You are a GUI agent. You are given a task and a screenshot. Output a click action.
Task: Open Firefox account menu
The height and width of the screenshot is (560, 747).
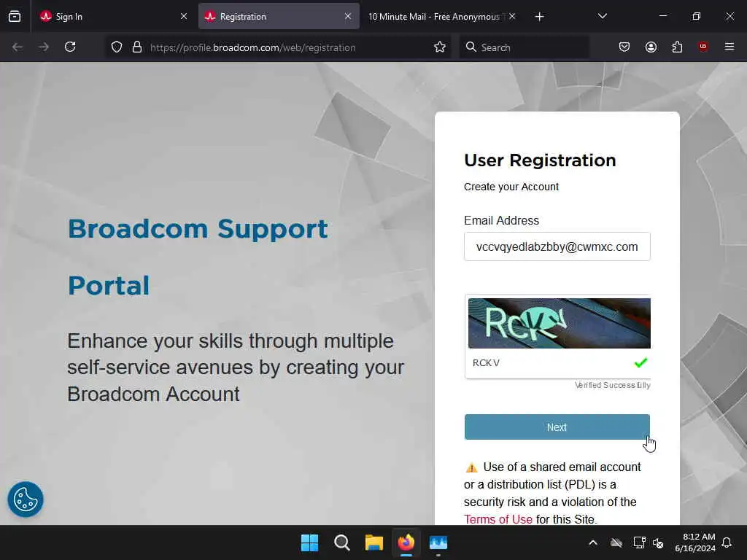click(651, 47)
